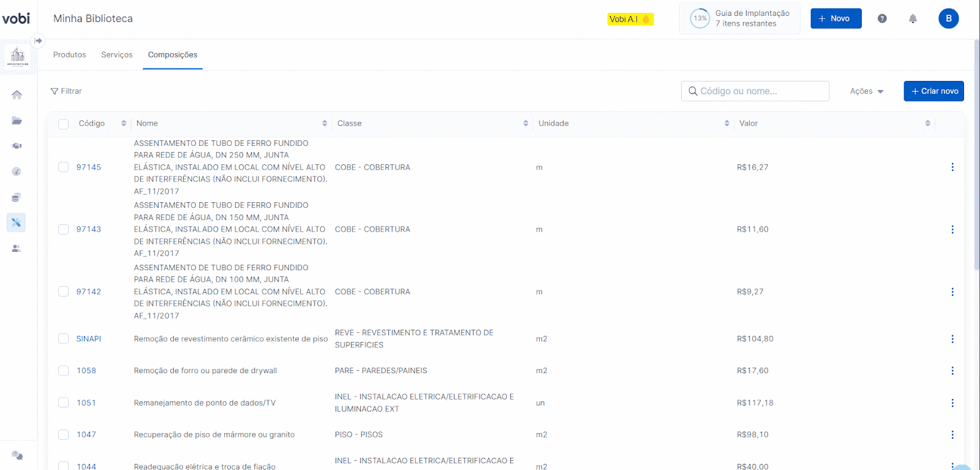Open more options for row 1058
Screen dimensions: 980x470
click(x=952, y=371)
